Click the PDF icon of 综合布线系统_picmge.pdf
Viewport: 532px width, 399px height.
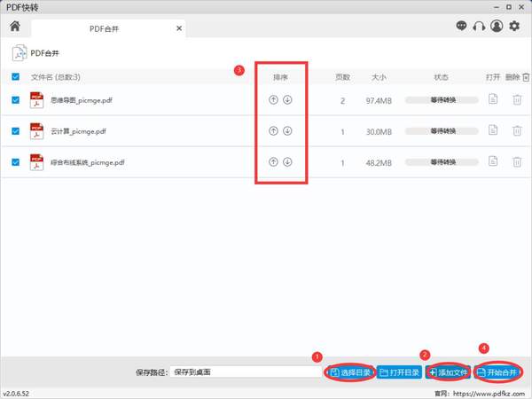click(x=36, y=162)
